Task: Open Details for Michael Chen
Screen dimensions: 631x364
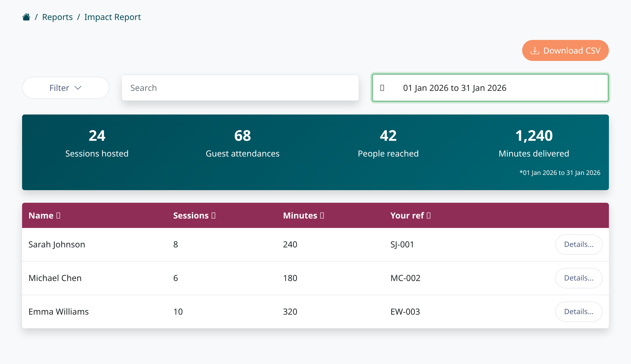Action: point(579,278)
